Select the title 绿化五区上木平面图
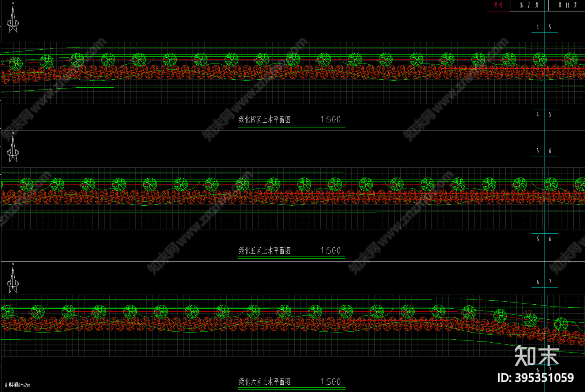 point(265,251)
